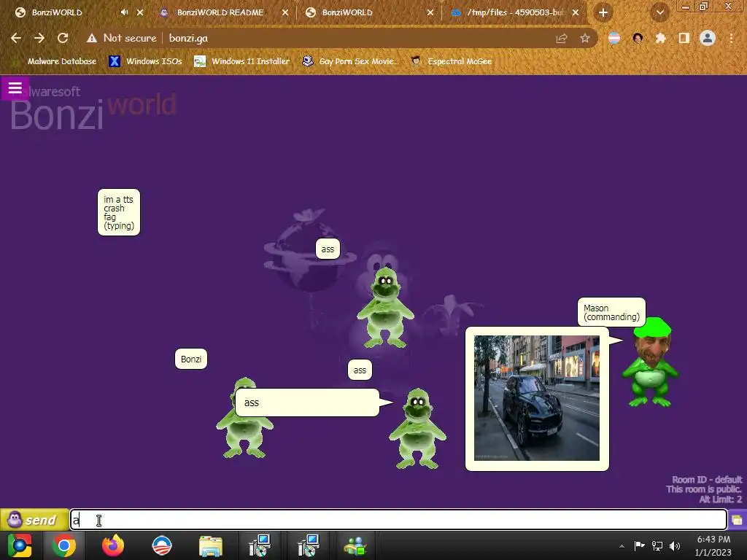This screenshot has width=747, height=560.
Task: Open the Windows 11 Installer bookmark
Action: coord(242,61)
